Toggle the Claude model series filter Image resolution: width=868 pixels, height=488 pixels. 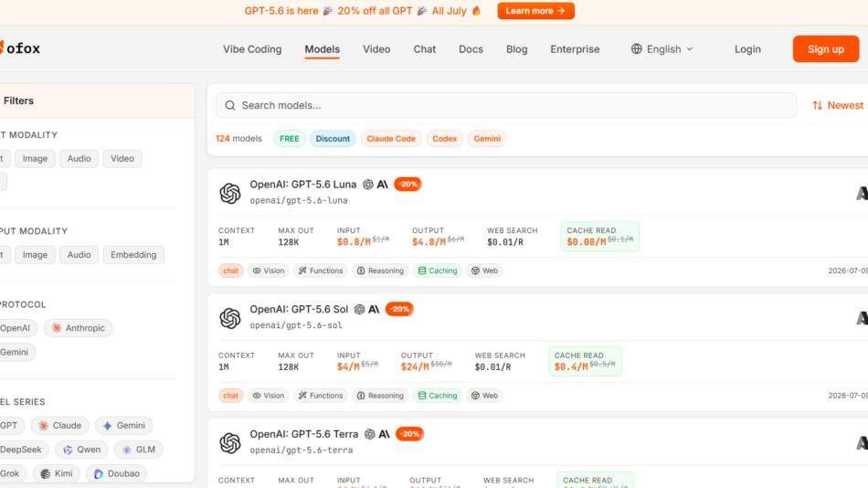click(59, 426)
